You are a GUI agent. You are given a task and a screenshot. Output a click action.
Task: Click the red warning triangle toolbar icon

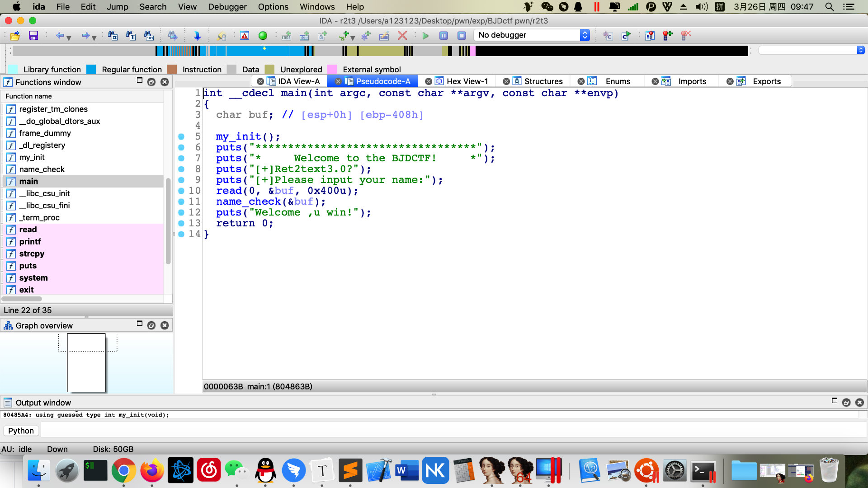tap(245, 35)
